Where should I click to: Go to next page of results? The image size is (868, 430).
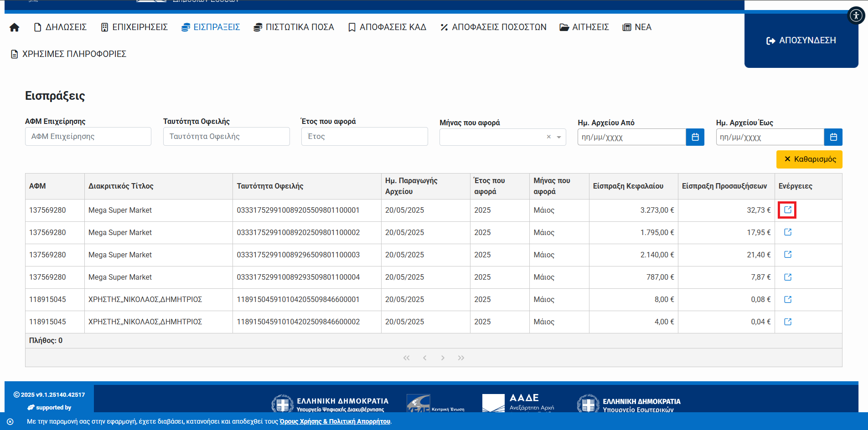pyautogui.click(x=443, y=358)
